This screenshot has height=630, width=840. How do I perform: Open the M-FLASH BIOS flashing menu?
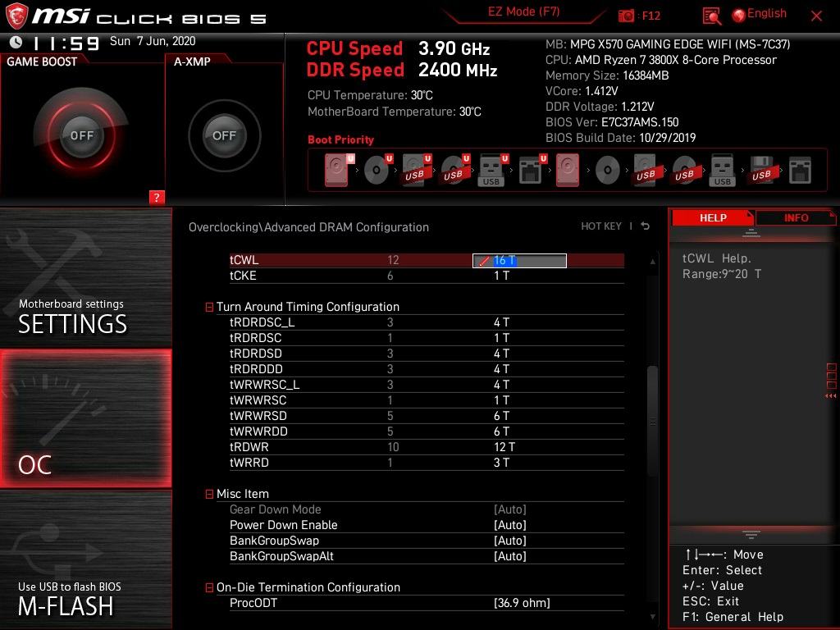85,559
